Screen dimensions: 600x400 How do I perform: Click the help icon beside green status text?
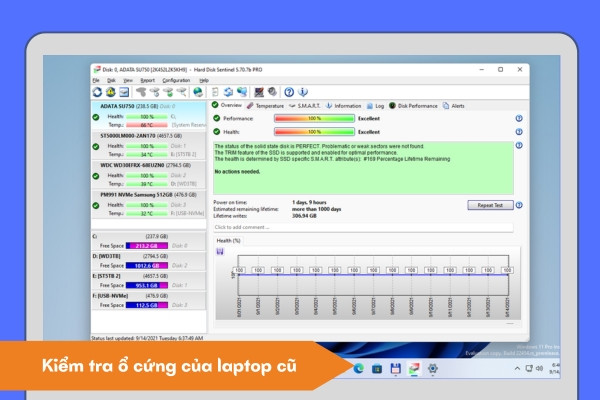pyautogui.click(x=519, y=145)
